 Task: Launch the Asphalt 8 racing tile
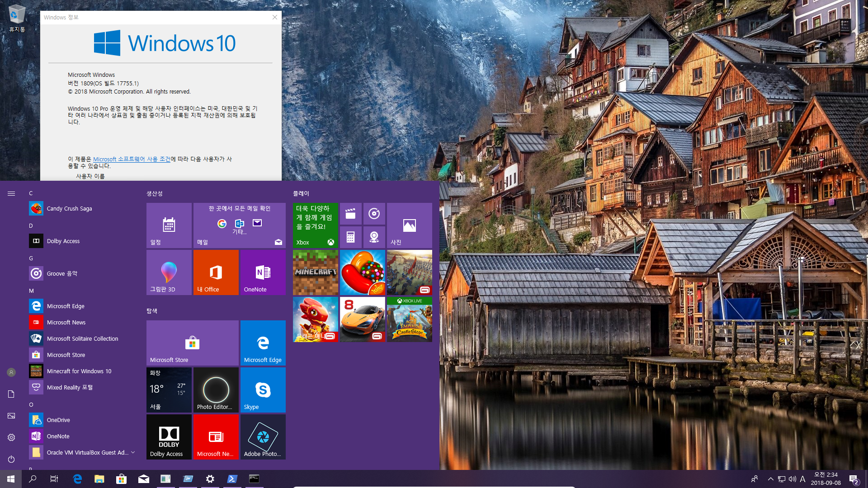363,319
